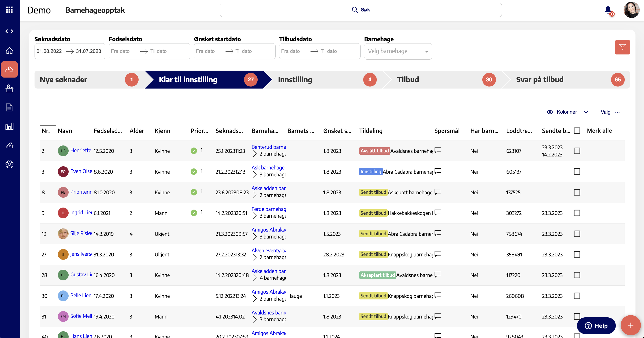This screenshot has height=338, width=644.
Task: Click the Søk search field
Action: click(x=361, y=10)
